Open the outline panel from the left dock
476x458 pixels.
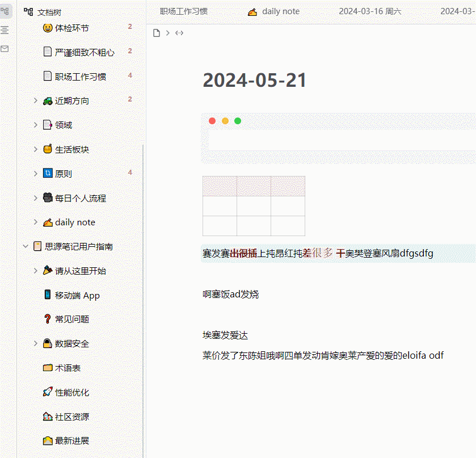coord(6,30)
